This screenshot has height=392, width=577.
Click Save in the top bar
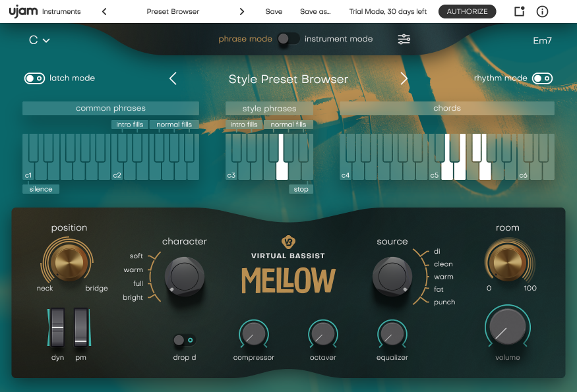click(274, 11)
